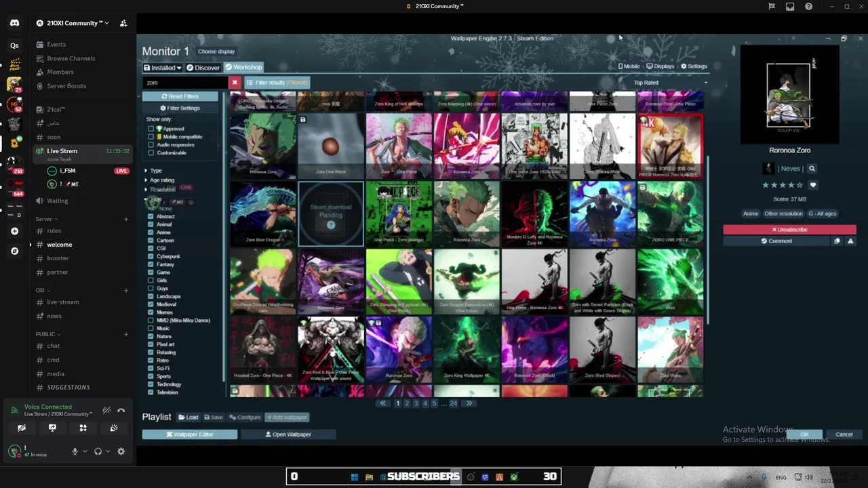This screenshot has width=868, height=488.
Task: Select Zoro Blue Dragon wallpaper thumbnail
Action: point(262,213)
